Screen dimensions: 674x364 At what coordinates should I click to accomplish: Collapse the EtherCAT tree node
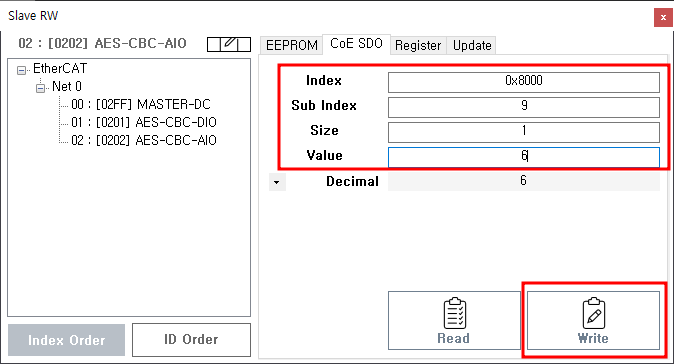pos(21,70)
